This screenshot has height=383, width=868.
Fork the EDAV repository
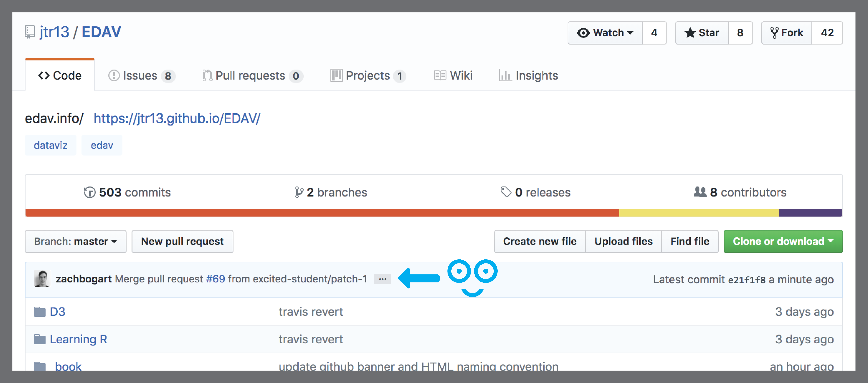pyautogui.click(x=787, y=33)
